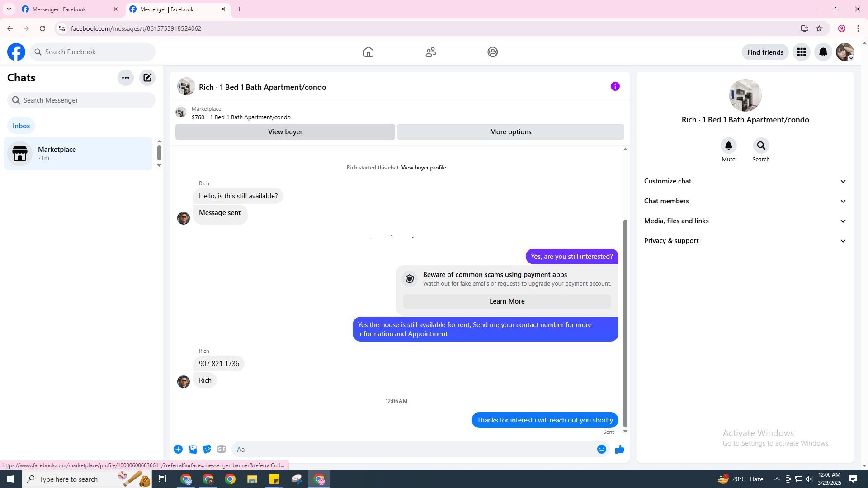Viewport: 868px width, 488px height.
Task: Open weather widget showing 20°C Haze
Action: 741,479
